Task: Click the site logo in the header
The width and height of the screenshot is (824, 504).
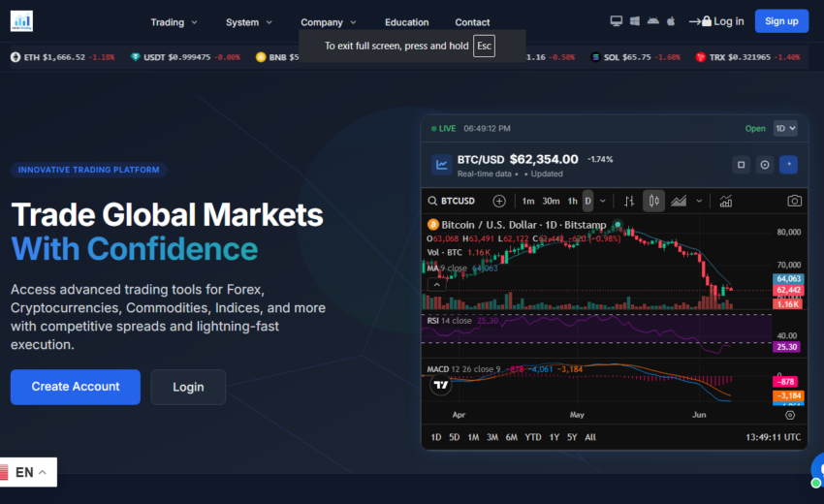Action: click(21, 21)
